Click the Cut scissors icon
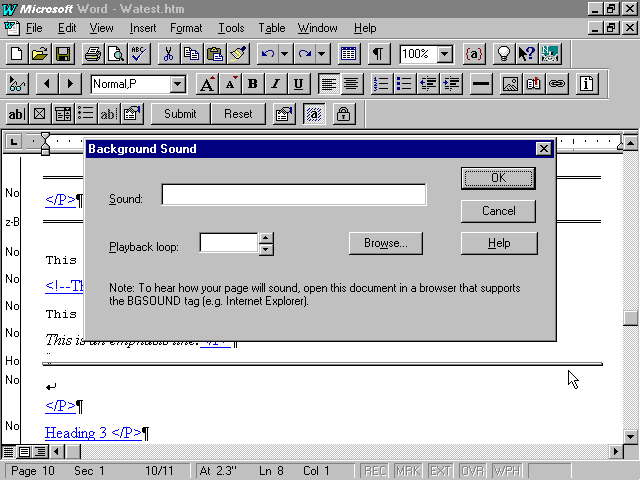Image resolution: width=640 pixels, height=480 pixels. (168, 54)
